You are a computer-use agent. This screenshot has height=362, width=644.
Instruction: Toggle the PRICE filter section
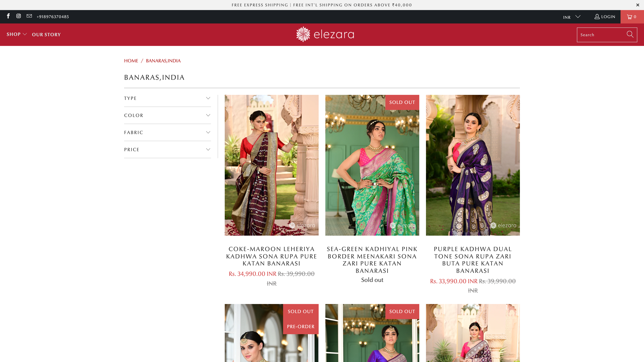(x=167, y=149)
